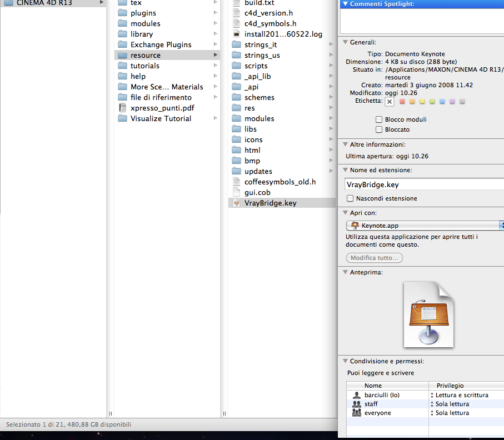Click the updates folder icon
The width and height of the screenshot is (504, 440).
[x=237, y=172]
